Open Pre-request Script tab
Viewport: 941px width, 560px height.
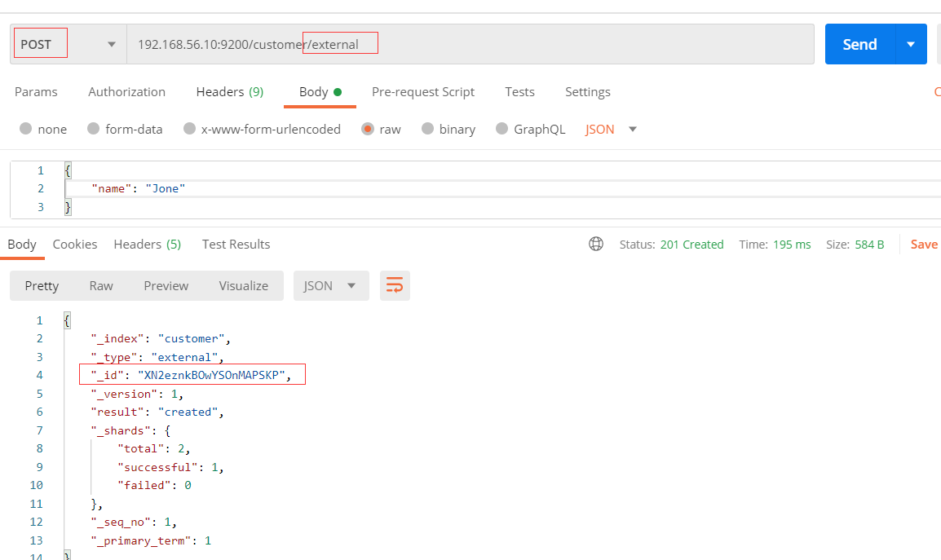pyautogui.click(x=423, y=92)
